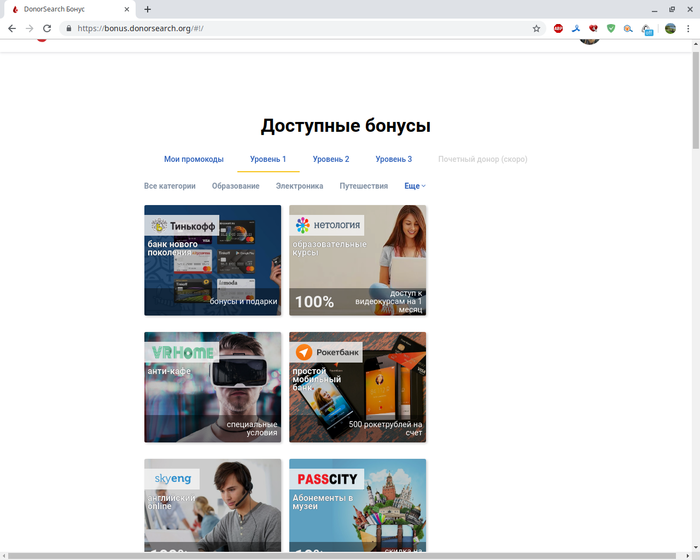Click the browser forward arrow
This screenshot has width=700, height=560.
(29, 29)
